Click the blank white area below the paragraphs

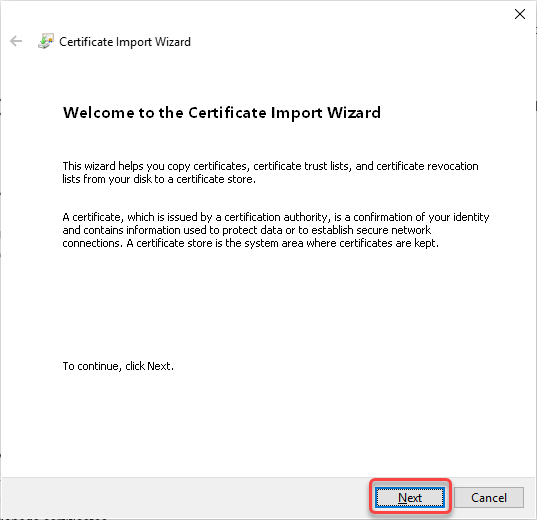click(267, 305)
